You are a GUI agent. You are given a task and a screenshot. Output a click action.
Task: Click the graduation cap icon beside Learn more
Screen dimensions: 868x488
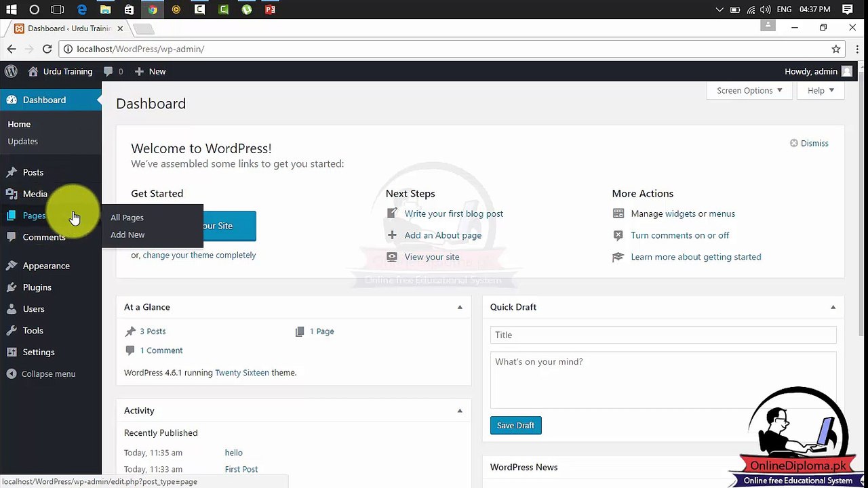[x=618, y=257]
